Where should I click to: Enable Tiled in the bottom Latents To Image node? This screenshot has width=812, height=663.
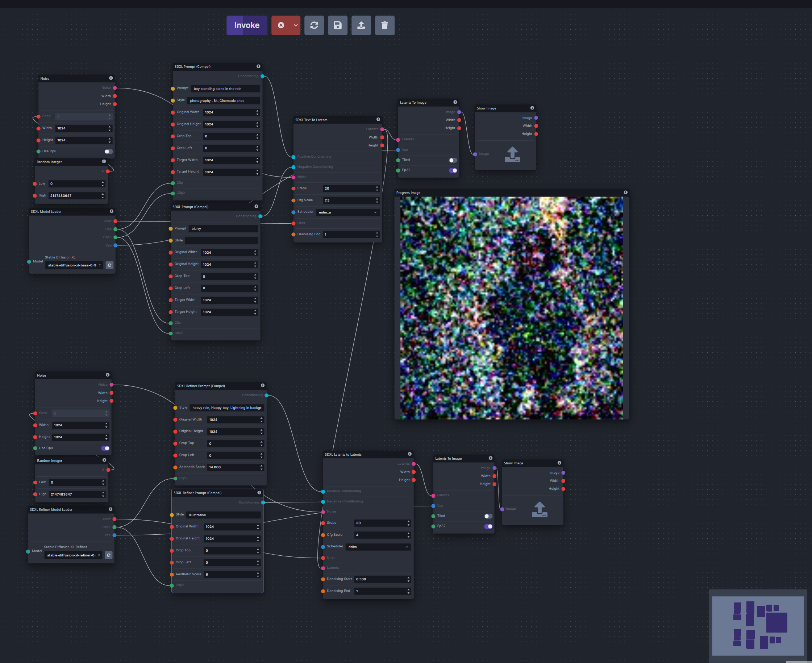click(x=488, y=516)
